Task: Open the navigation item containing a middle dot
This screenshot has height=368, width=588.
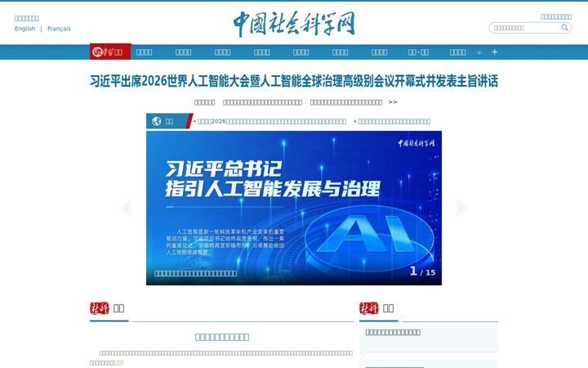Action: point(418,52)
